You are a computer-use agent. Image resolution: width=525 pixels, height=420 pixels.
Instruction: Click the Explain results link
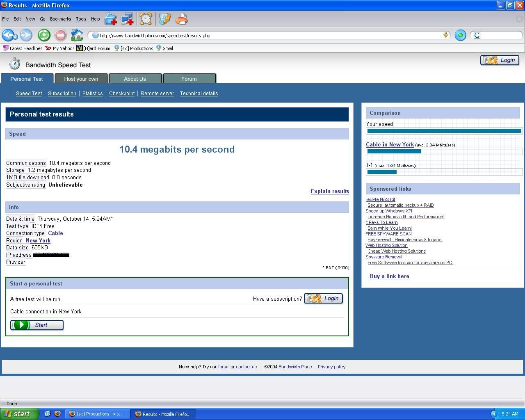click(x=330, y=192)
